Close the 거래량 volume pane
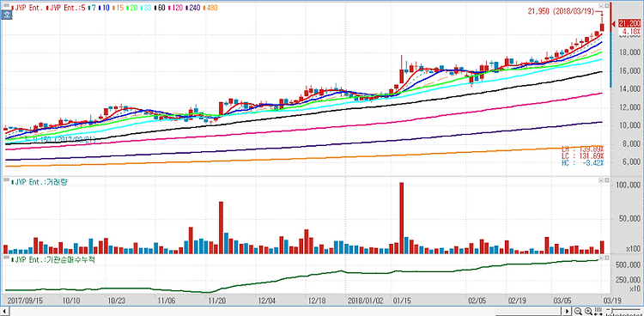Viewport: 644px width, 316px height. pyautogui.click(x=606, y=180)
